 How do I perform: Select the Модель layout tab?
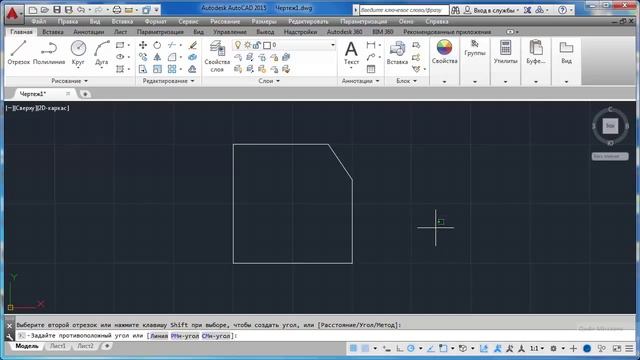[27, 346]
